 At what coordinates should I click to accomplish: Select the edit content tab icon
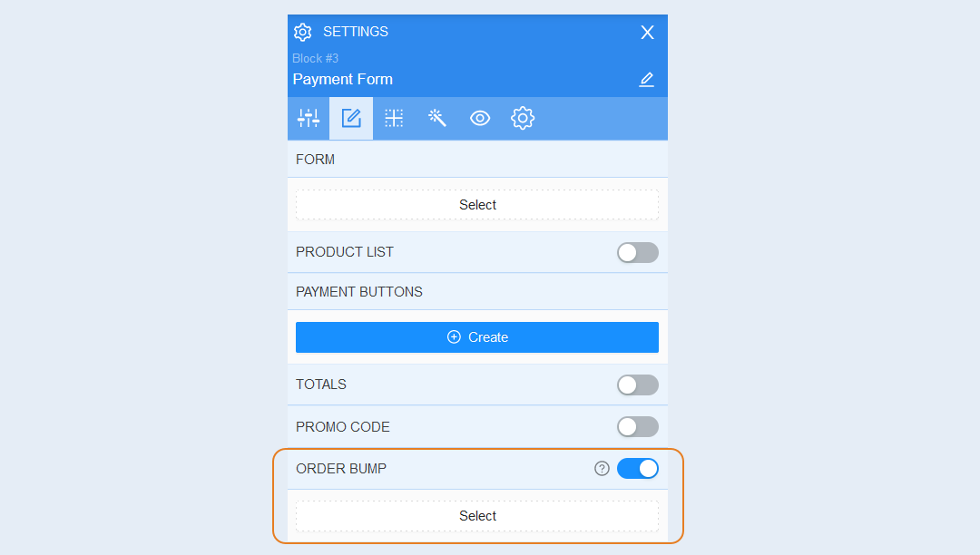coord(351,118)
